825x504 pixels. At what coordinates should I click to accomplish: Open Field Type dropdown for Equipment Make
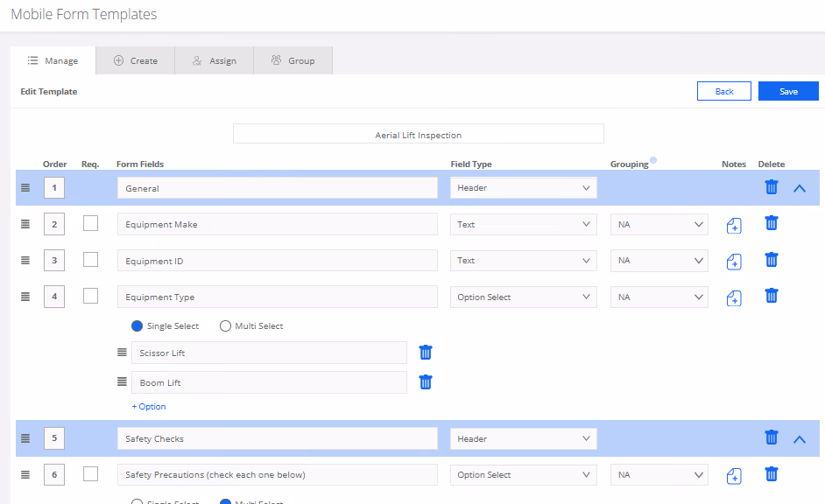coord(524,224)
